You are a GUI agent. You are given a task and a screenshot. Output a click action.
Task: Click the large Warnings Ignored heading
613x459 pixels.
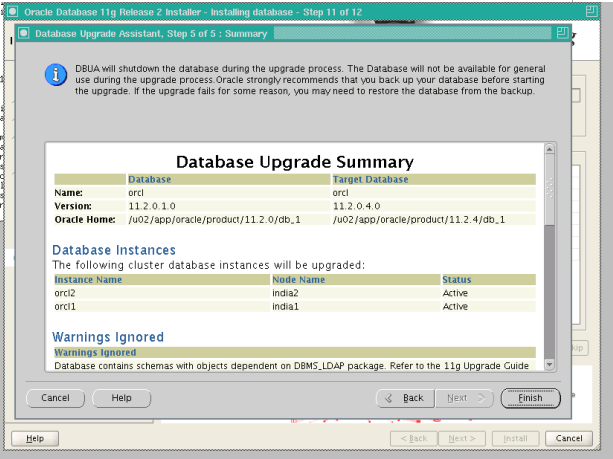(108, 337)
